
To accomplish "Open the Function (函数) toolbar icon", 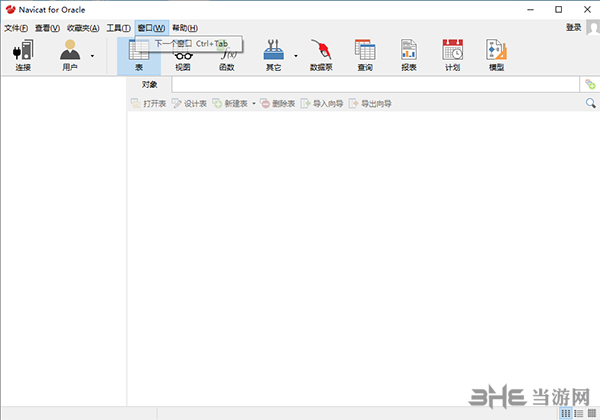I will click(227, 57).
